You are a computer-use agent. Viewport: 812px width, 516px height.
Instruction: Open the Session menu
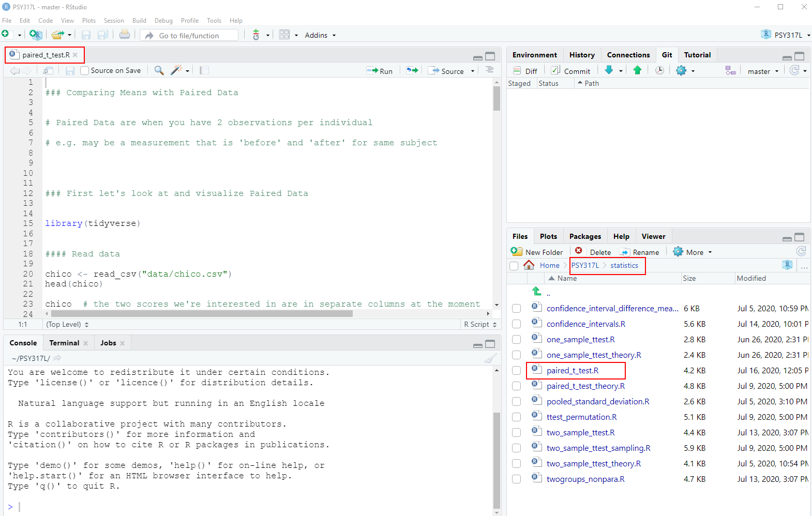pyautogui.click(x=114, y=21)
